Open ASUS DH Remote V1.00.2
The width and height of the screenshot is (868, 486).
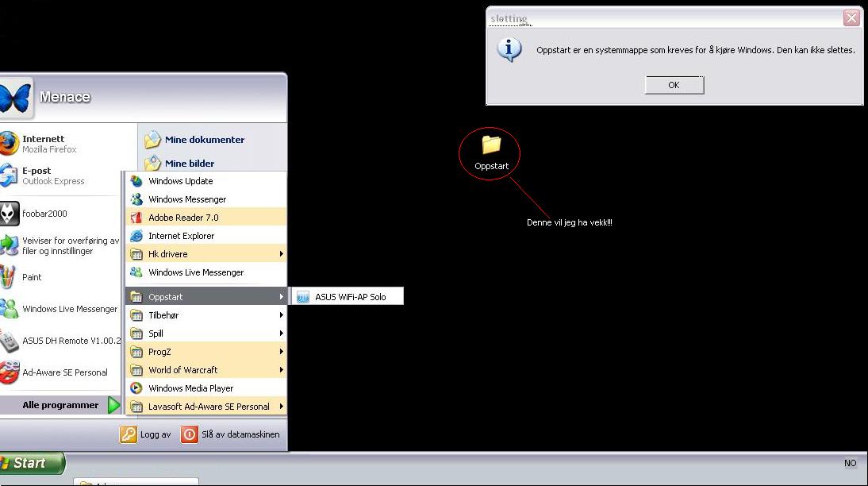click(61, 341)
